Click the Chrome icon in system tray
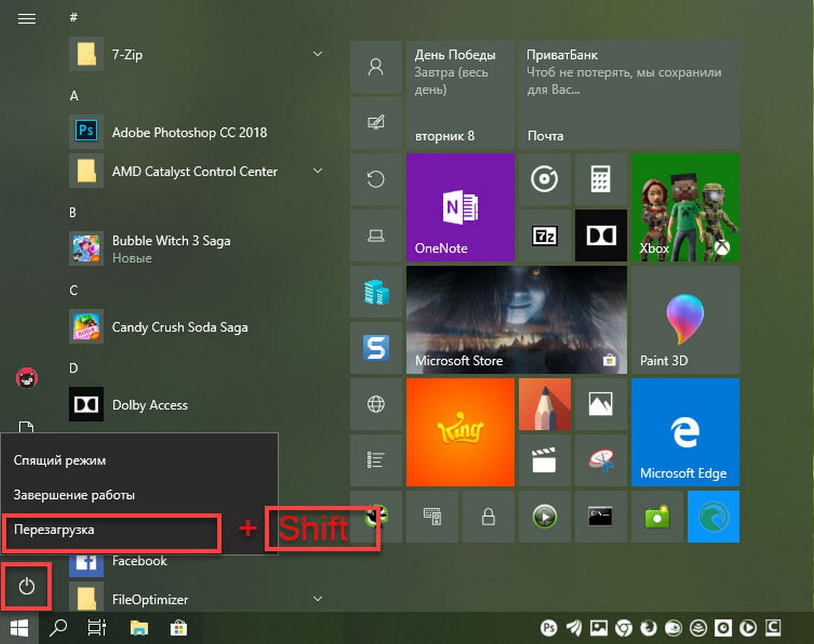 tap(624, 628)
